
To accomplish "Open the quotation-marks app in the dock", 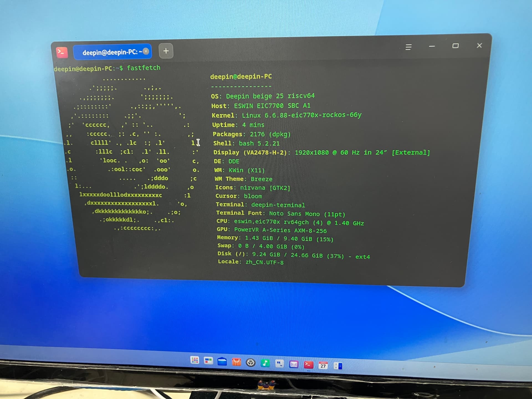I will pos(280,364).
